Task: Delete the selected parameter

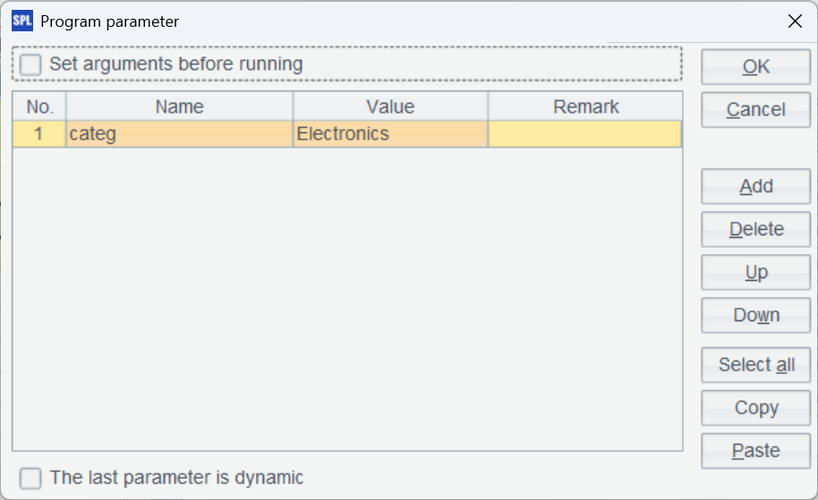Action: [x=756, y=229]
